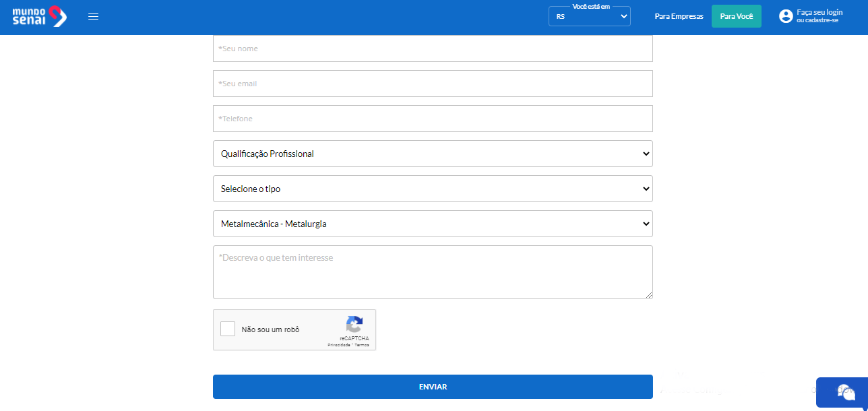Expand the Metalmecânica - Metalurgia dropdown
Viewport: 868px width, 411px height.
click(x=433, y=224)
